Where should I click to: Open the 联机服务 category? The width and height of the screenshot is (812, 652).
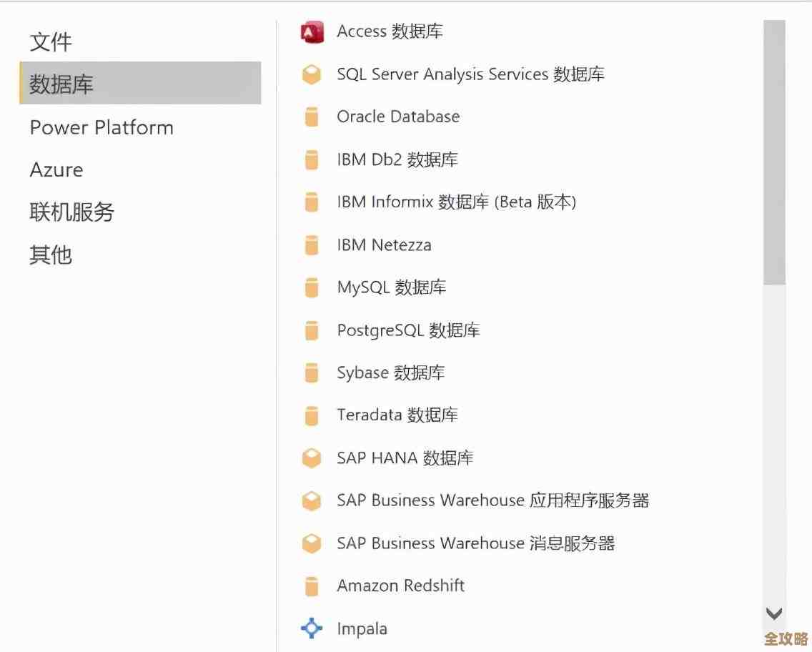coord(72,212)
